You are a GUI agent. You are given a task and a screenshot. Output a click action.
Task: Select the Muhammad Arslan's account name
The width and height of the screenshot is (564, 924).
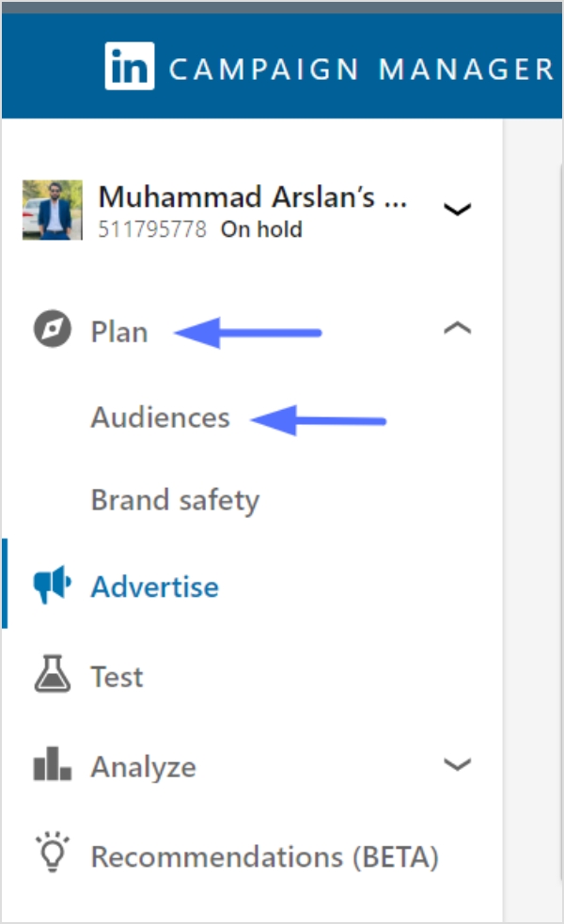coord(252,196)
